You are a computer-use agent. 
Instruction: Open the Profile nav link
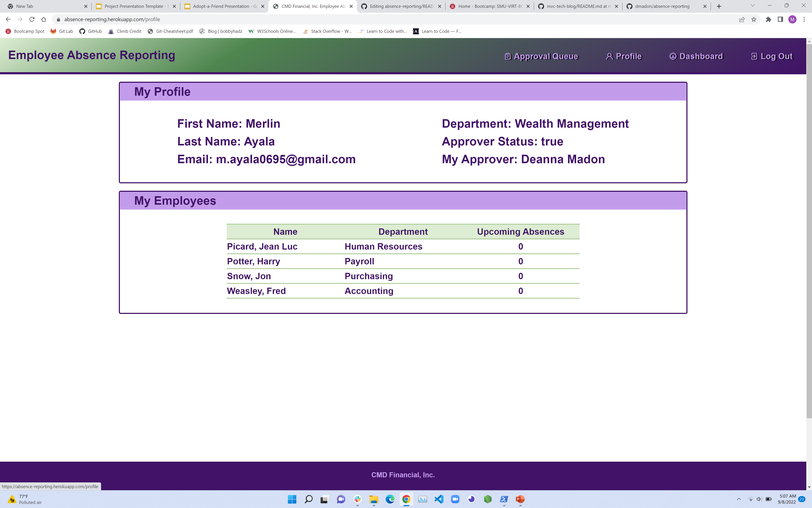tap(624, 57)
